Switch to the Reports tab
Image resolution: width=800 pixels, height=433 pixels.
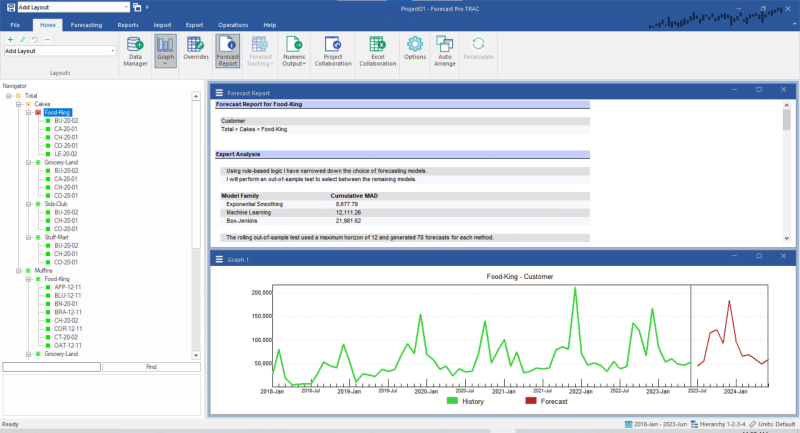click(128, 25)
